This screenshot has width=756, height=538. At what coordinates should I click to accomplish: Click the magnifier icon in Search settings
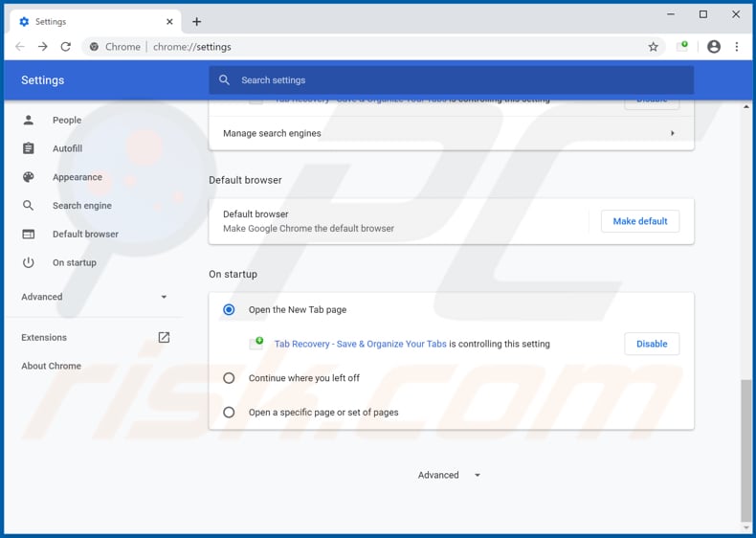point(224,80)
